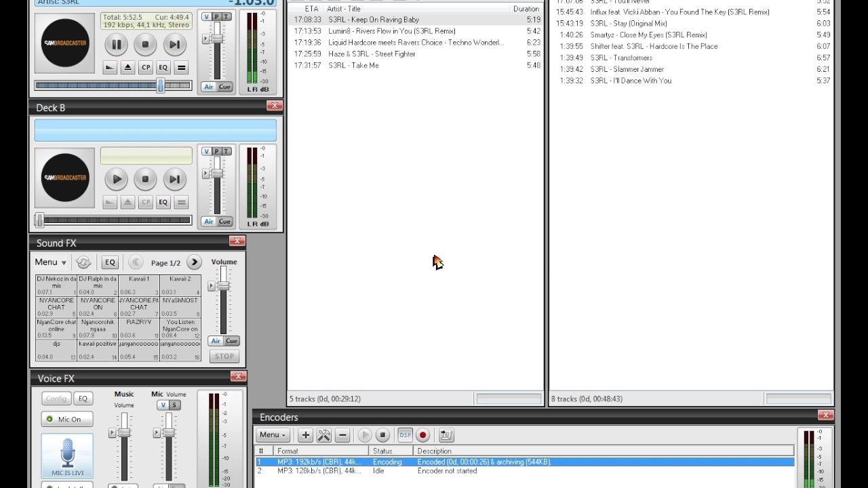Image resolution: width=868 pixels, height=488 pixels.
Task: Click the Sound FX refresh/sync icon
Action: point(83,262)
